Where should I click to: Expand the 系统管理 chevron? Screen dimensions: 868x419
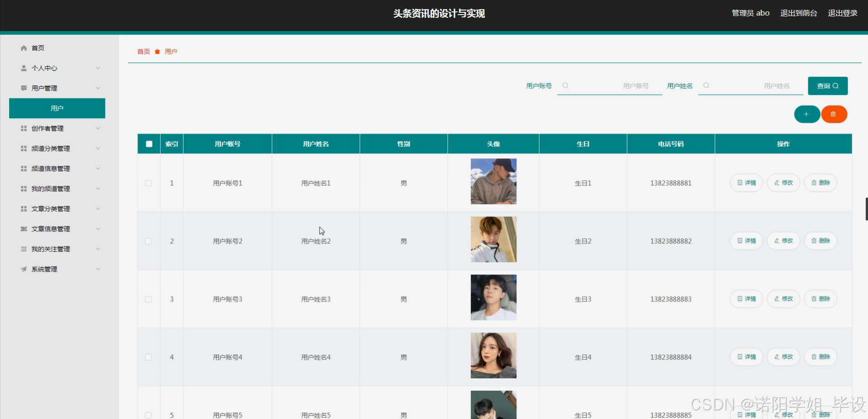pyautogui.click(x=98, y=269)
